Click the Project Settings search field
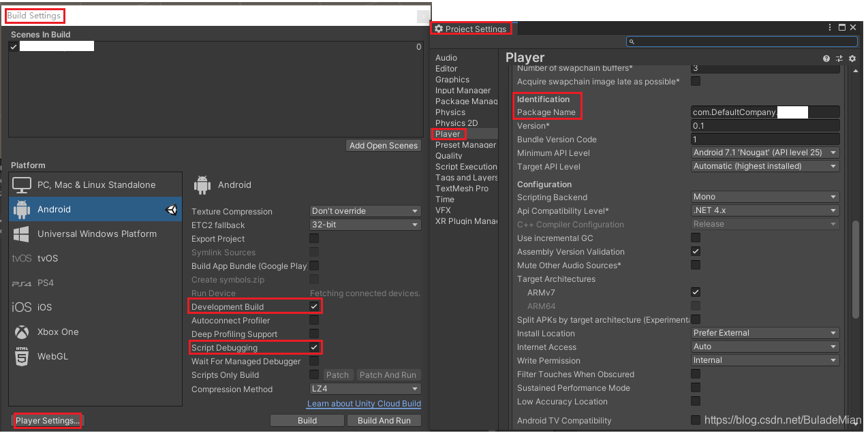This screenshot has height=433, width=868. tap(741, 42)
